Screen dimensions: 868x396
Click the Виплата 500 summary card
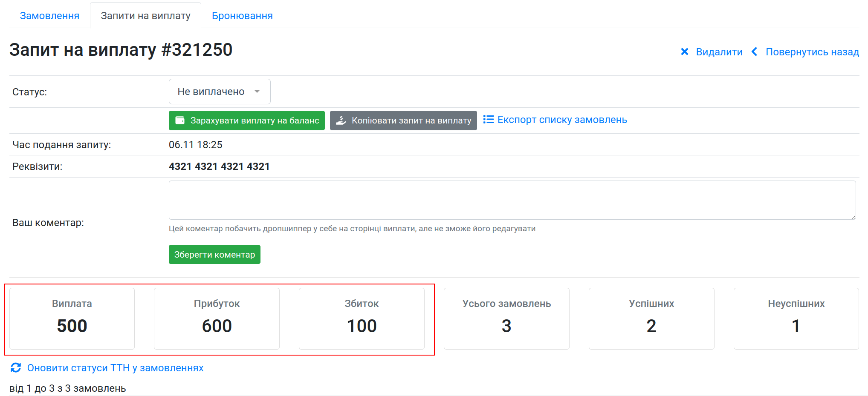[72, 319]
